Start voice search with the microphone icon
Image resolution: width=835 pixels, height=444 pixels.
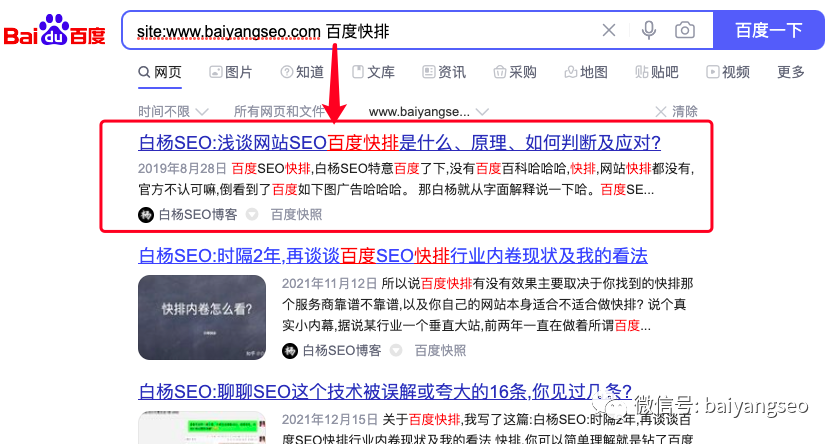tap(649, 31)
